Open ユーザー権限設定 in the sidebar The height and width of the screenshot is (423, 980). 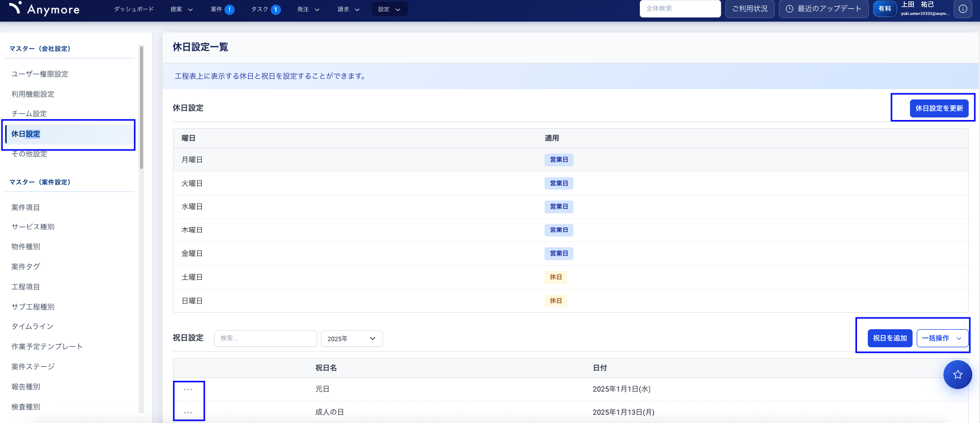40,74
